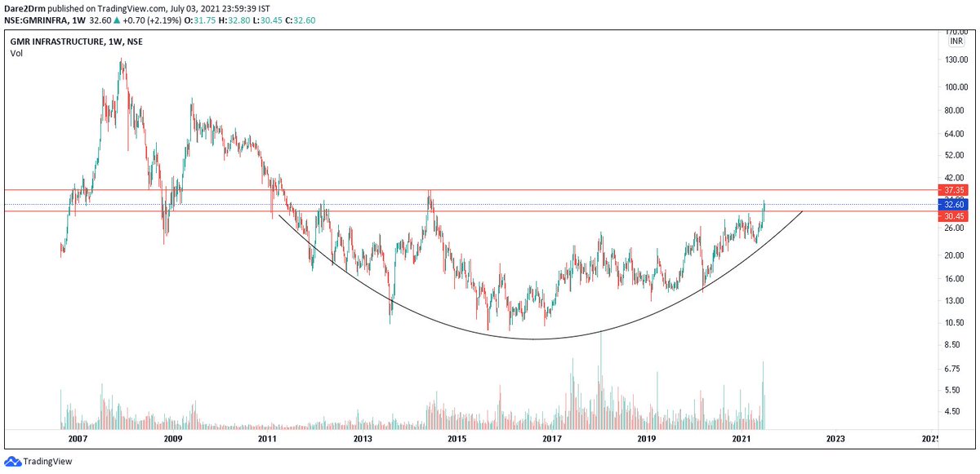
Task: Click 100.00 on the price axis
Action: coord(956,87)
